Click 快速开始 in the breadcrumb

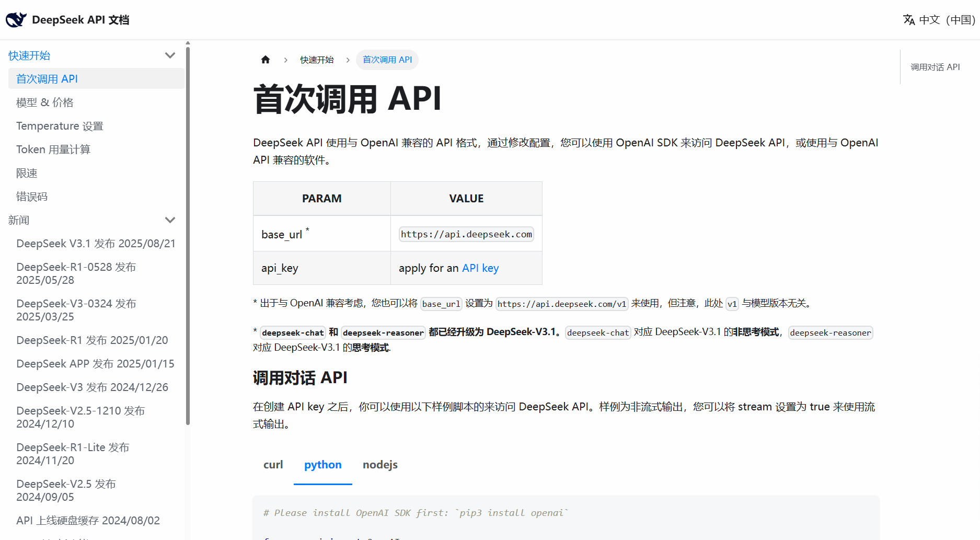click(317, 60)
